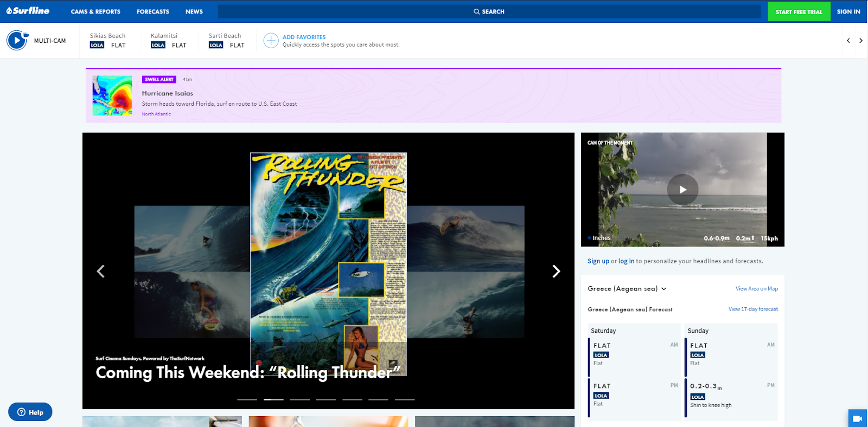Click the Sikias Beach LOLA badge
Screen dimensions: 868x427
click(x=97, y=46)
